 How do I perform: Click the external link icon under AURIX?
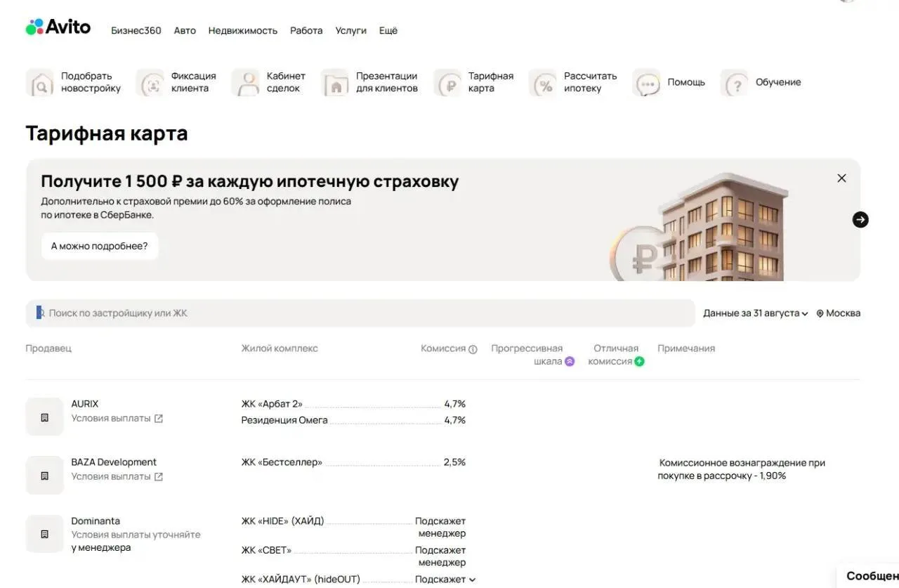point(159,419)
